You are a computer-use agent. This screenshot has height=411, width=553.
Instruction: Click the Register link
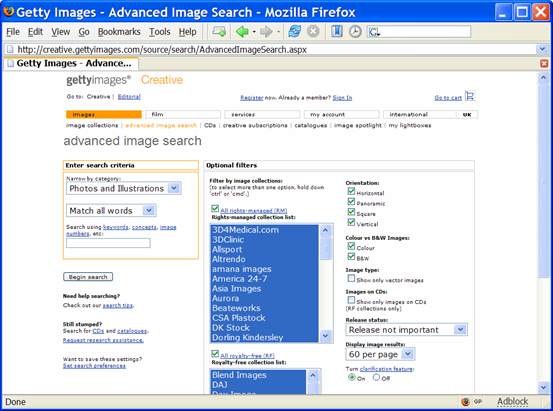[x=251, y=98]
